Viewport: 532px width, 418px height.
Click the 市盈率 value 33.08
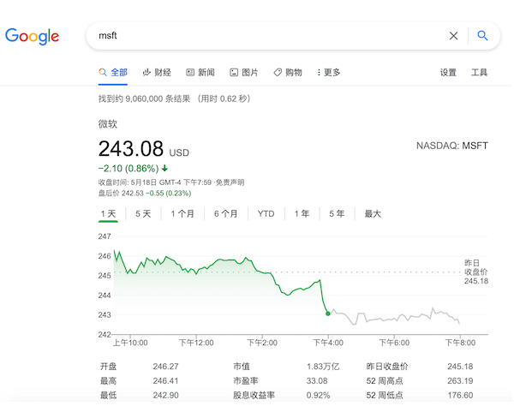click(317, 380)
